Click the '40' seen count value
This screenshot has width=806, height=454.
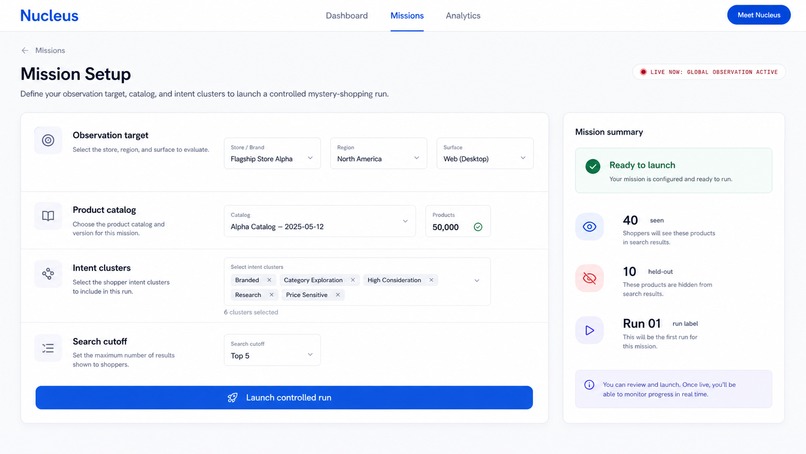(x=630, y=220)
